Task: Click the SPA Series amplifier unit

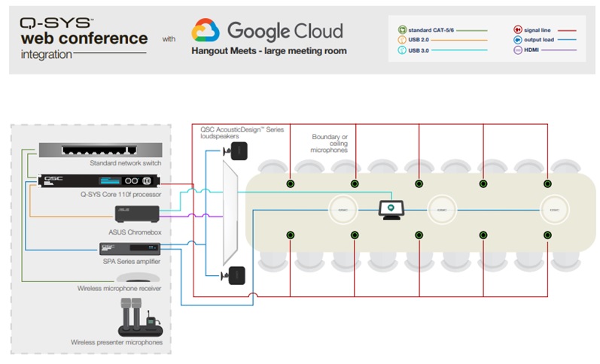Action: (129, 248)
